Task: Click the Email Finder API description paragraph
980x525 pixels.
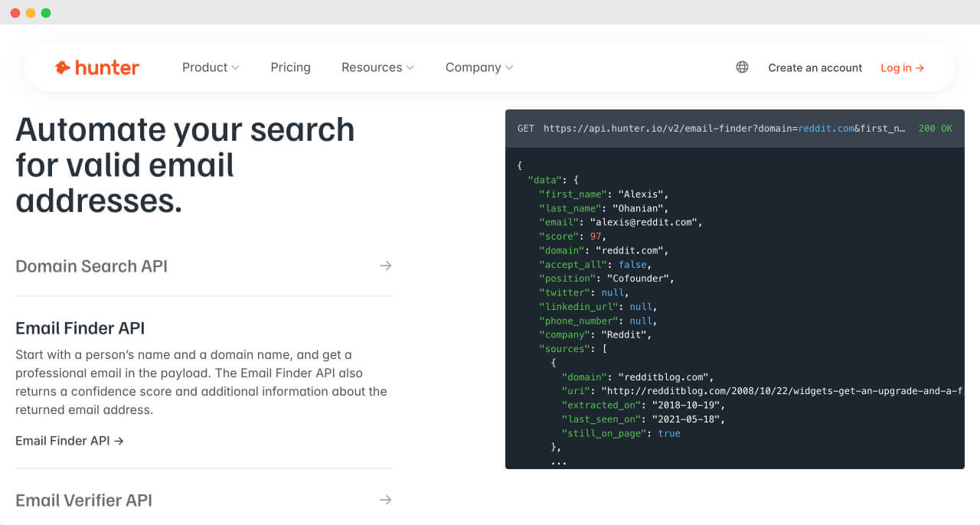Action: (x=202, y=382)
